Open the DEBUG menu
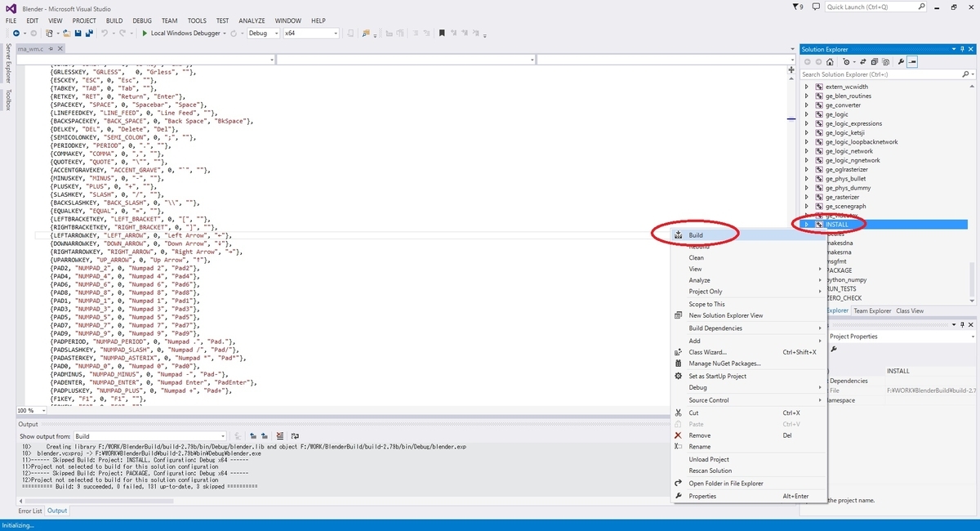Screen dimensions: 980x531 point(142,20)
